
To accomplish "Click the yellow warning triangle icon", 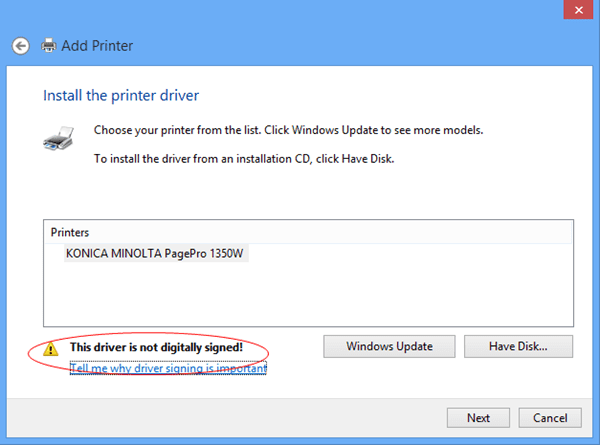I will point(51,349).
